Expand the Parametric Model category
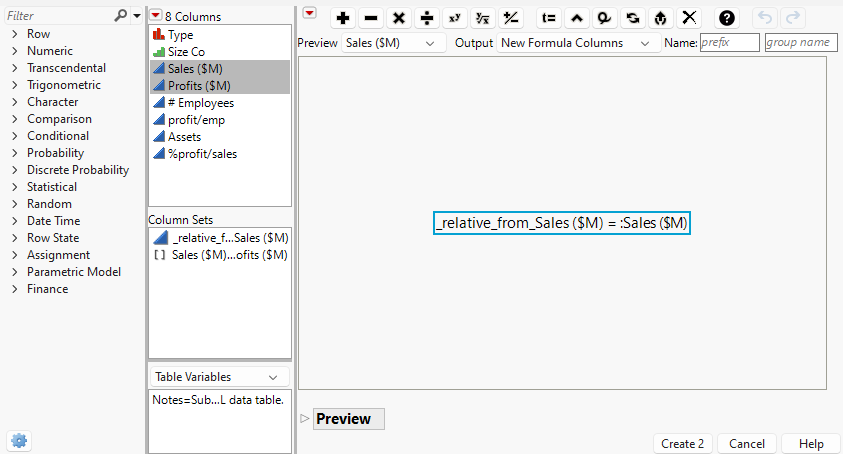Screen dimensions: 843x454 [x=15, y=272]
